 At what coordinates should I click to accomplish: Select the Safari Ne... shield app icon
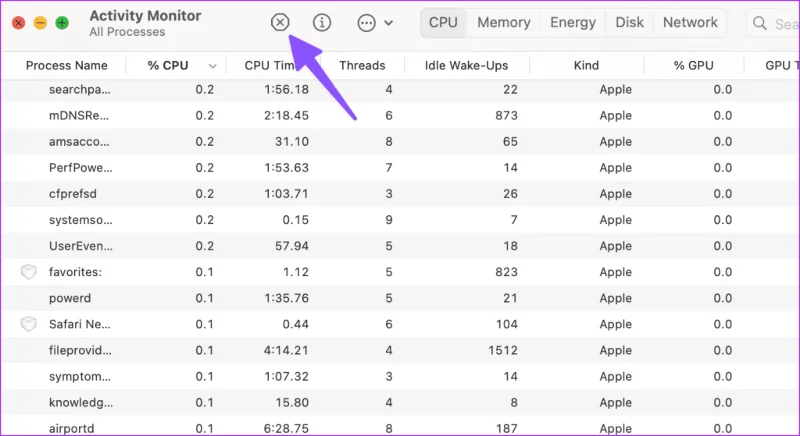[x=28, y=324]
